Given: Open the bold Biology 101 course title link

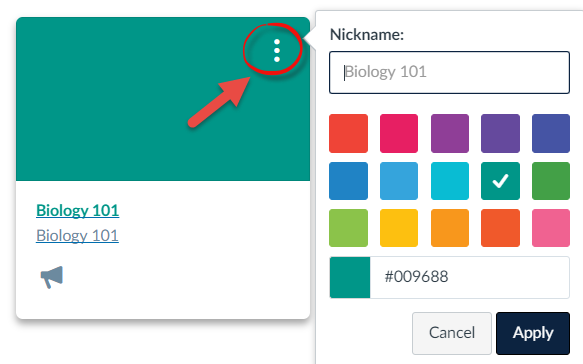Looking at the screenshot, I should (x=77, y=210).
